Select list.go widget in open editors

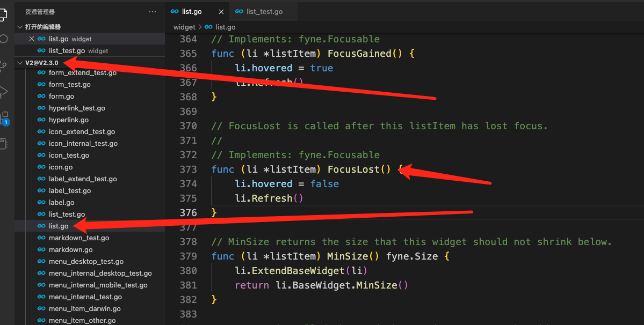click(90, 39)
